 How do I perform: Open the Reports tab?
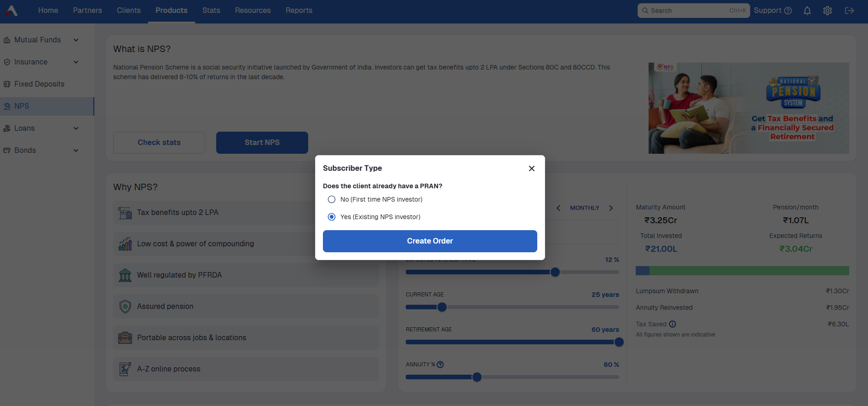pos(299,11)
